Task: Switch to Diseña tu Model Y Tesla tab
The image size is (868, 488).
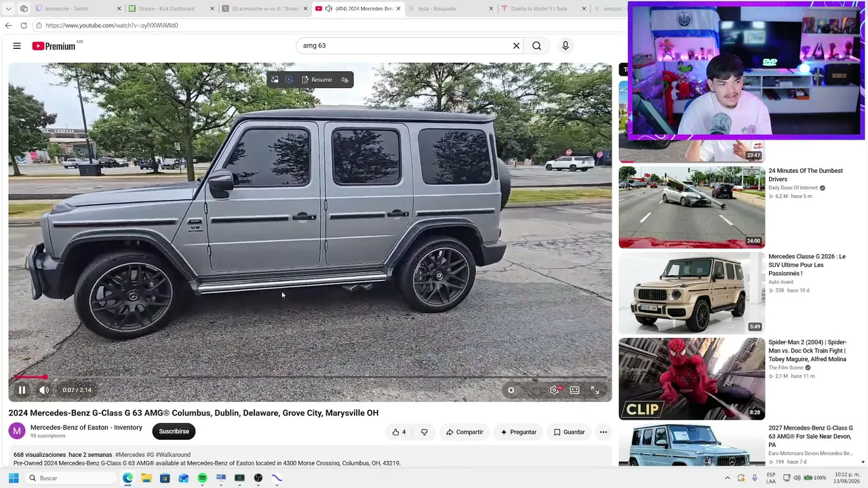Action: (542, 9)
